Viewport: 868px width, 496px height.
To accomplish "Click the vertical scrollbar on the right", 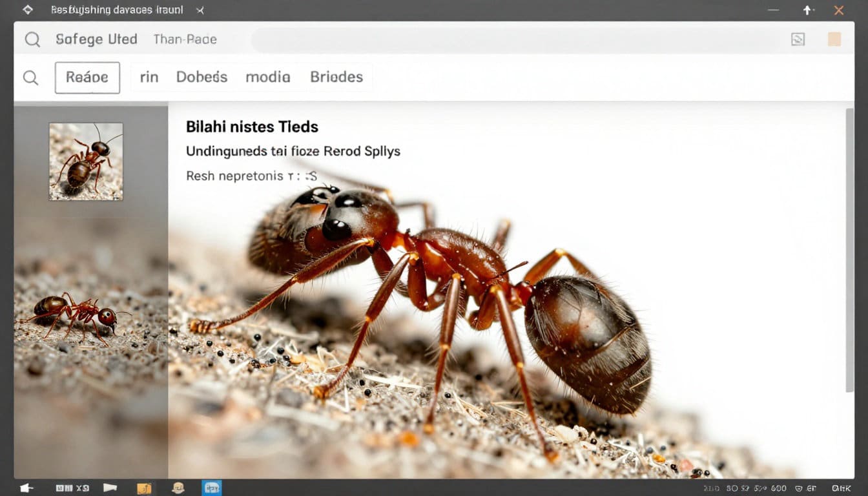I will tap(849, 252).
